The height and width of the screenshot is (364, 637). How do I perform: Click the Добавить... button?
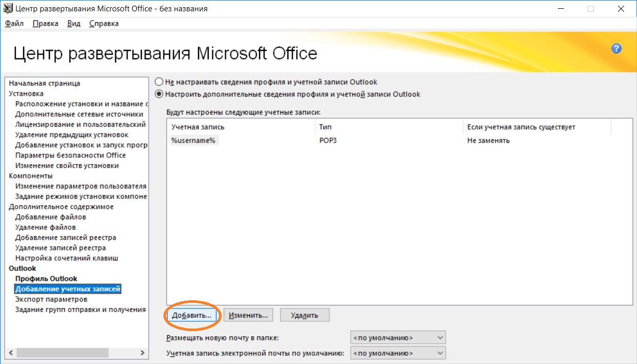point(192,315)
